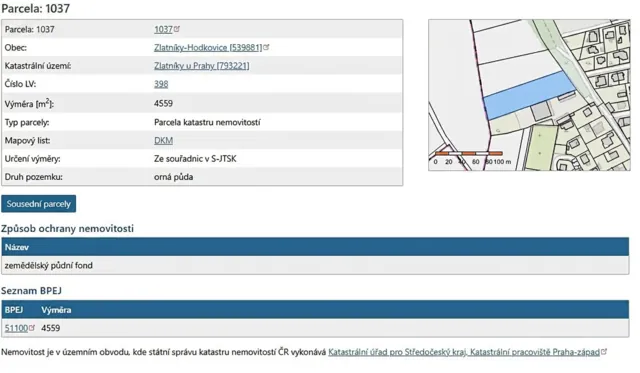Viewport: 640px width, 373px height.
Task: Select value 4559 in the BPEJ table
Action: click(51, 328)
